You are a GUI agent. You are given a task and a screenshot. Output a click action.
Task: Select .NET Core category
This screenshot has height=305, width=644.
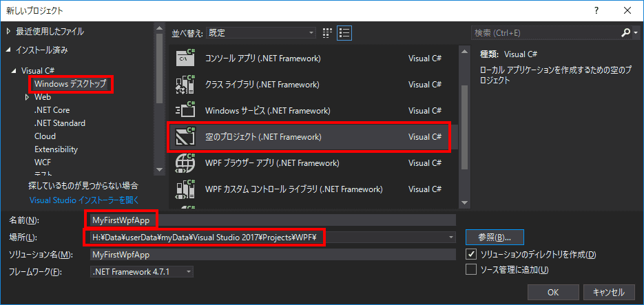52,110
